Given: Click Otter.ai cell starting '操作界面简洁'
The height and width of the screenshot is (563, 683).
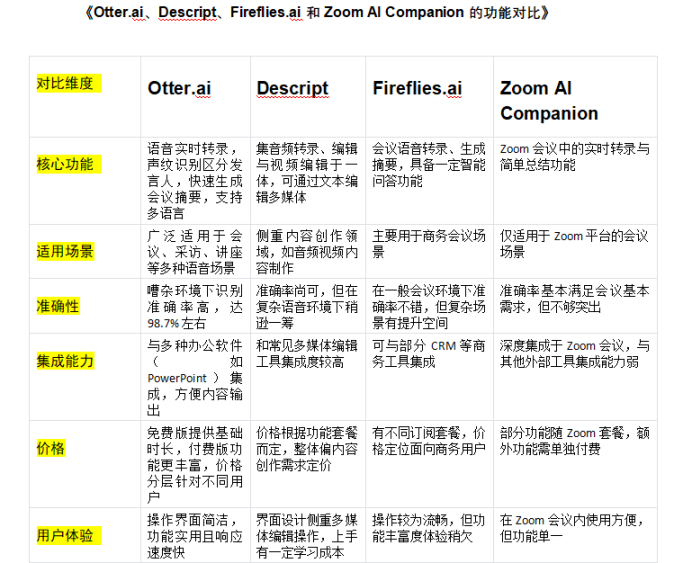Looking at the screenshot, I should 195,536.
